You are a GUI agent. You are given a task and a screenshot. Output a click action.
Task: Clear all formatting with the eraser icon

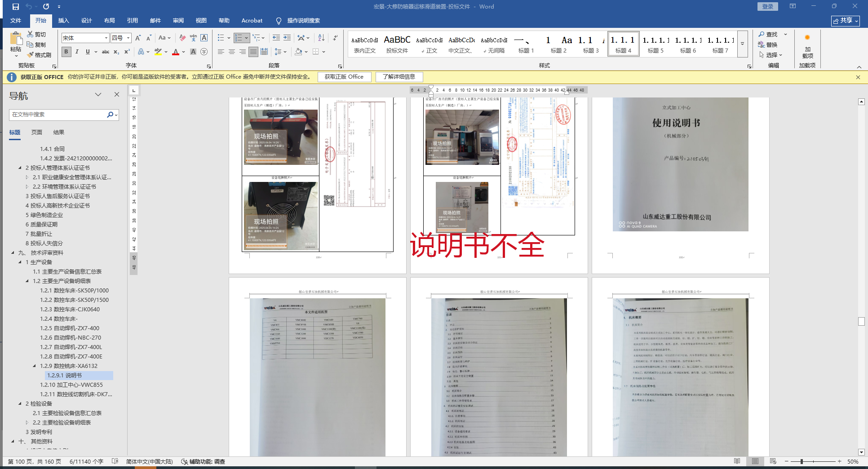[182, 38]
